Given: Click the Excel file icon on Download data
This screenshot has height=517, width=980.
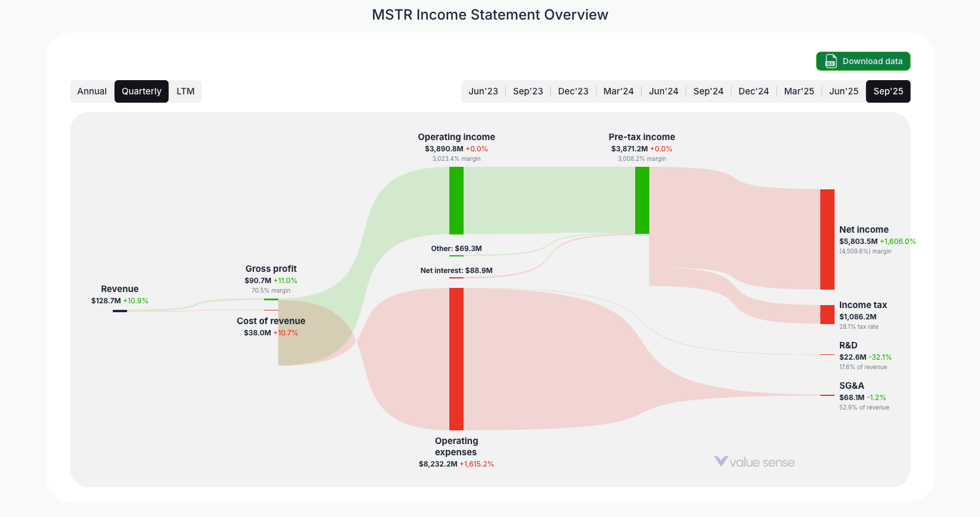Looking at the screenshot, I should click(x=830, y=61).
